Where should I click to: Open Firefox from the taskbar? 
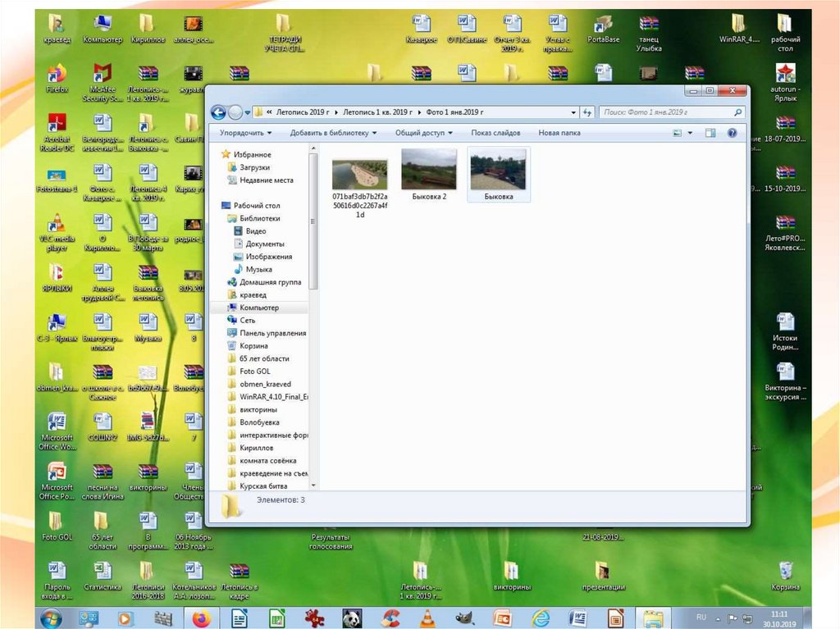(201, 617)
